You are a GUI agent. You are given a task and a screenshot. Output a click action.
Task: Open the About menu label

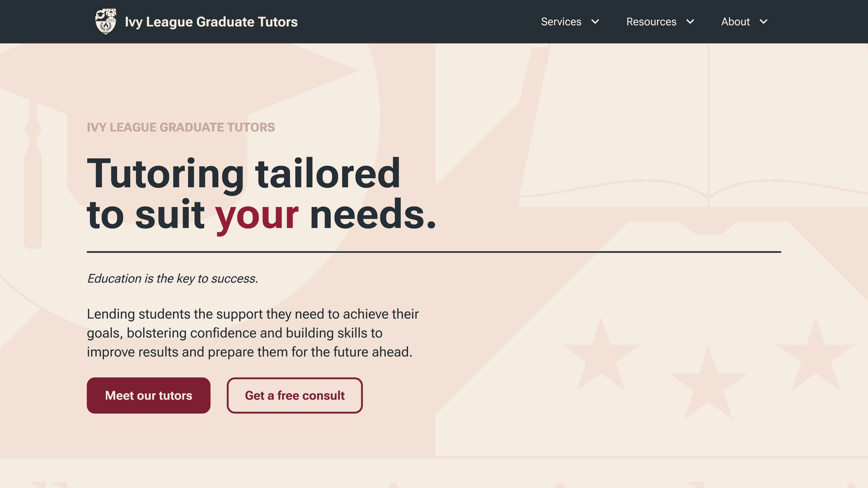tap(735, 21)
